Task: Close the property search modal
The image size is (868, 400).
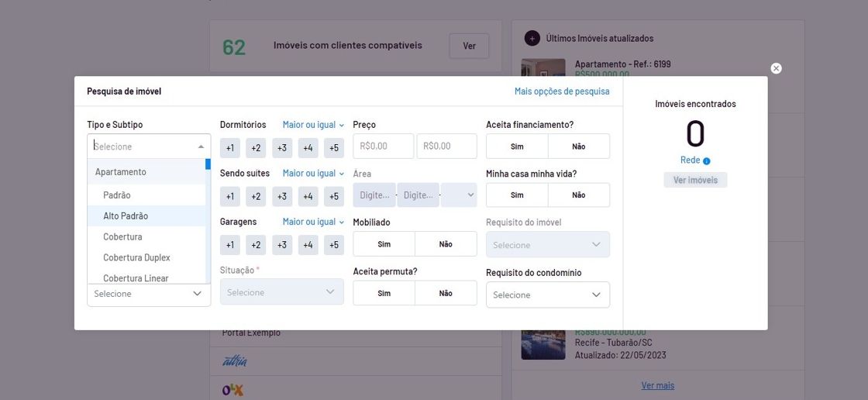Action: pos(776,68)
